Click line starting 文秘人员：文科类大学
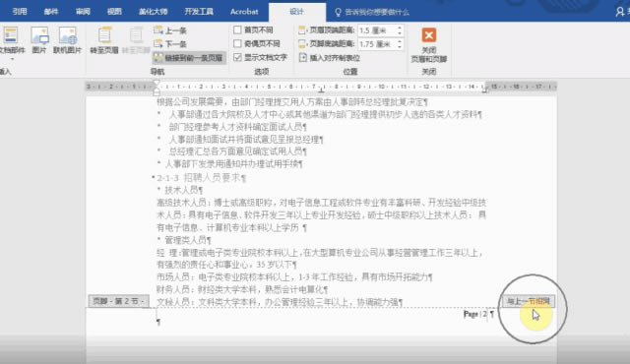 coord(280,302)
